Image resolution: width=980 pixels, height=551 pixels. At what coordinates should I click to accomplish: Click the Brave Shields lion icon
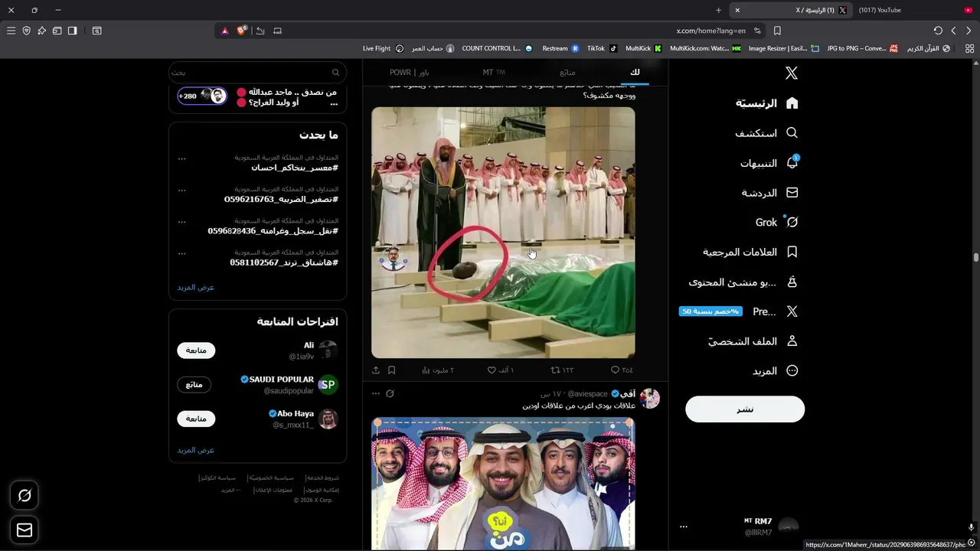pos(241,31)
